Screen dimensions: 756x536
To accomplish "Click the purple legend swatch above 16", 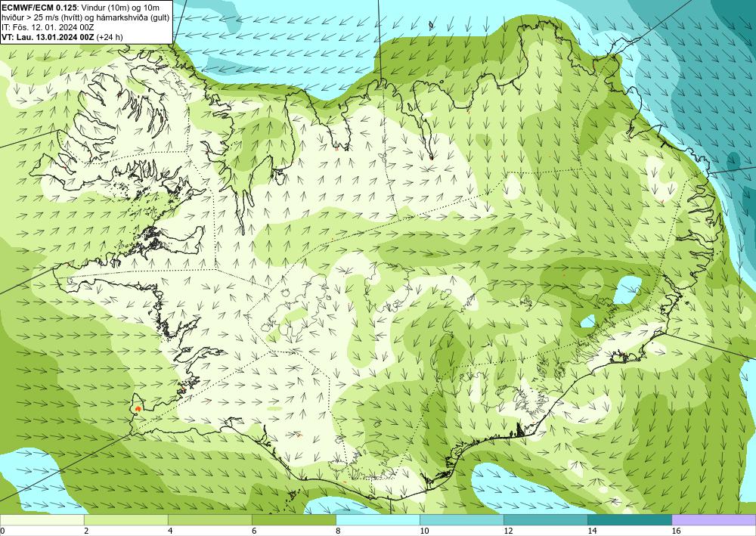I will pos(714,520).
